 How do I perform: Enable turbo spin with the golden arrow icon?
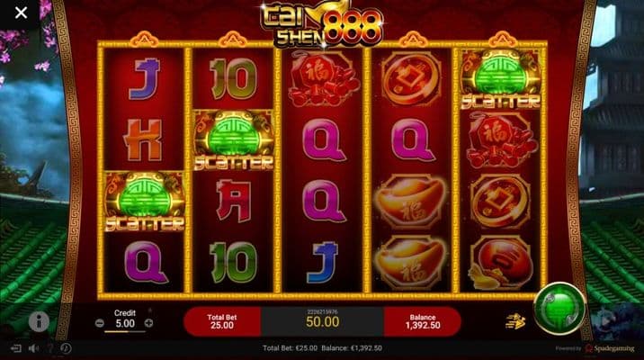click(515, 321)
